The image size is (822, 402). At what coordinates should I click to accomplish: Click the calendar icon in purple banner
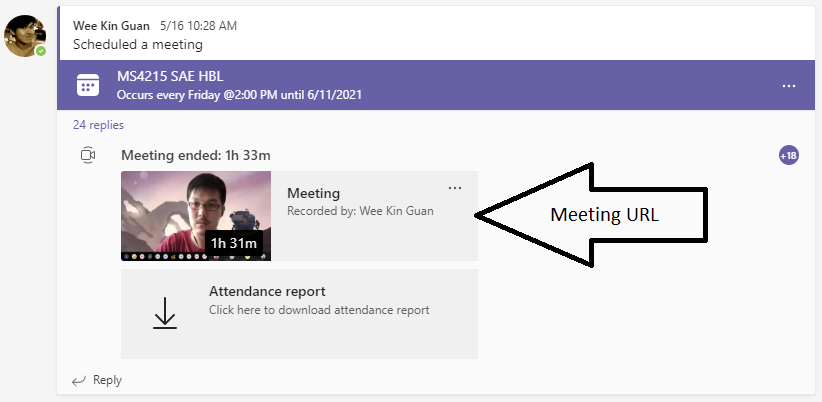(x=88, y=86)
